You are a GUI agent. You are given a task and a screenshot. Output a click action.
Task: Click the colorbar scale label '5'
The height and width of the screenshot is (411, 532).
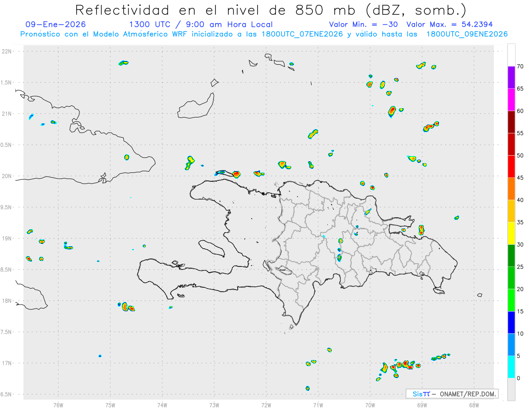coord(518,356)
